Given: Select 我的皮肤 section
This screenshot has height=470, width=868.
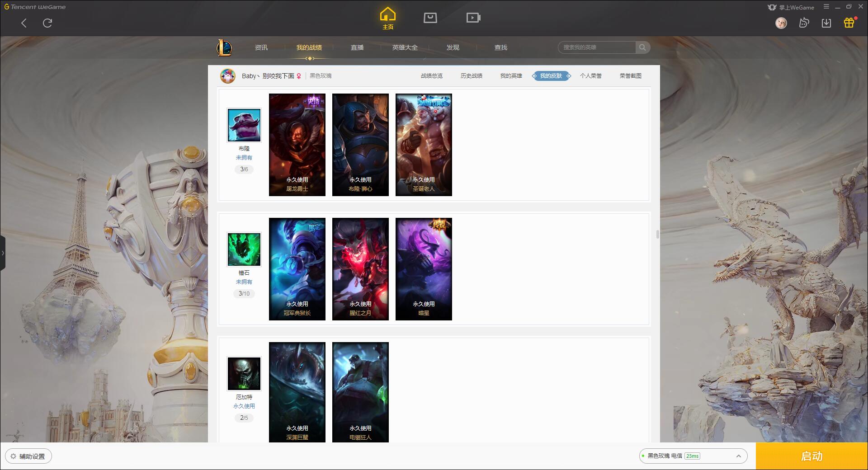Looking at the screenshot, I should pos(551,76).
